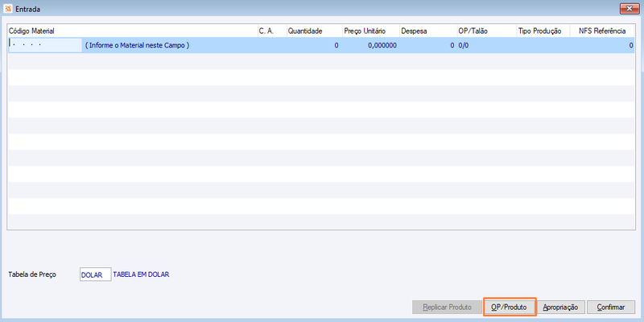The width and height of the screenshot is (644, 322).
Task: Click the Replicar Produto button
Action: click(447, 307)
